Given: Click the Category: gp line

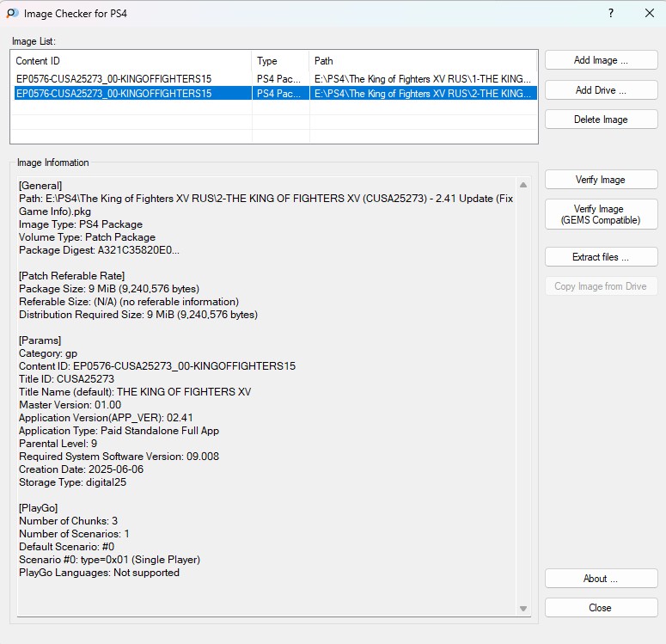Looking at the screenshot, I should [48, 353].
